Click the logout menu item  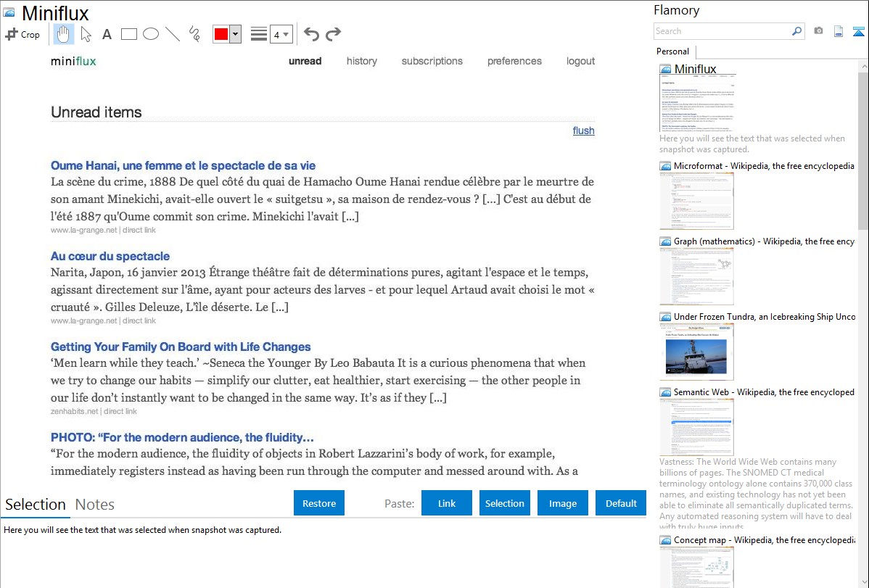[580, 61]
